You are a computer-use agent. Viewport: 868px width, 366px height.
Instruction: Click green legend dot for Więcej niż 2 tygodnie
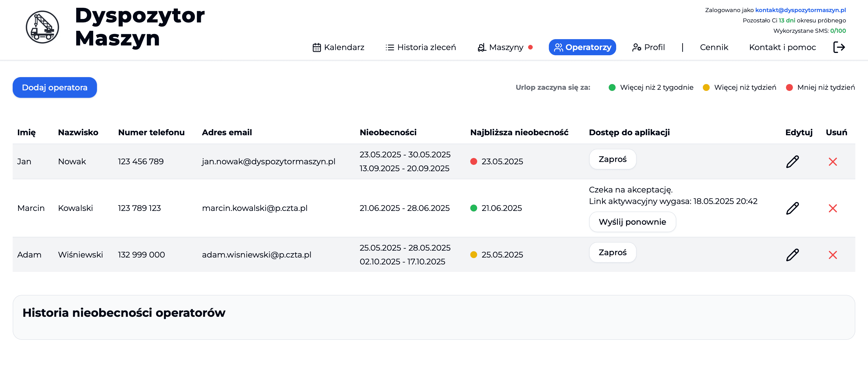[x=612, y=88]
